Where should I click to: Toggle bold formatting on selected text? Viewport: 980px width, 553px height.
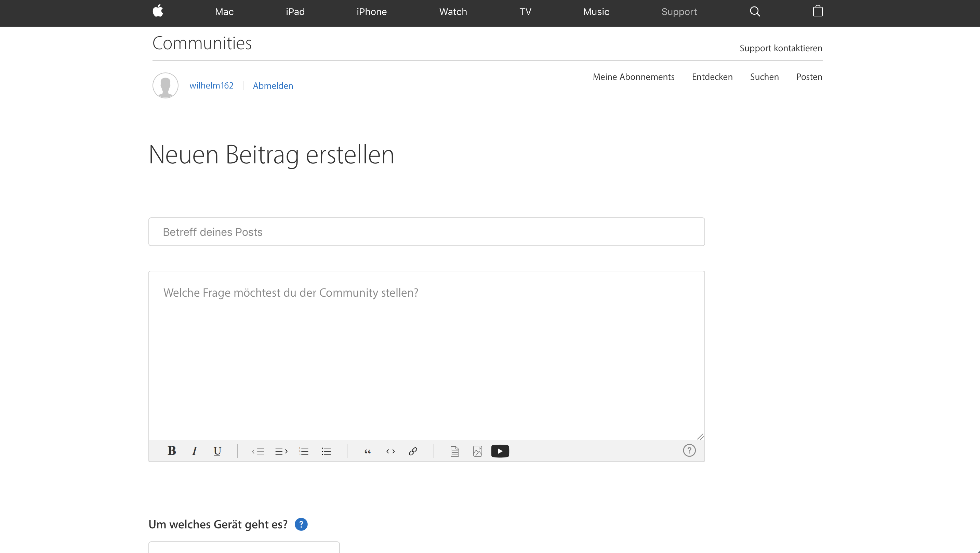172,451
